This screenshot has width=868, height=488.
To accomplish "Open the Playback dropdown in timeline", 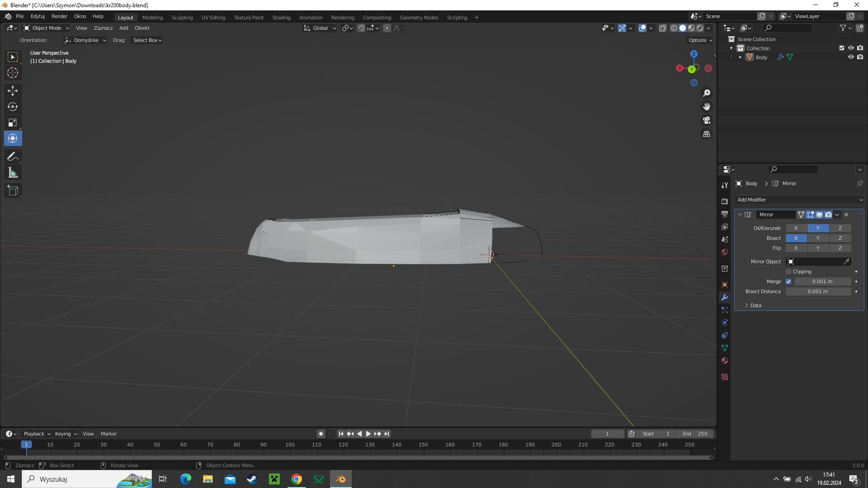I will pos(37,434).
